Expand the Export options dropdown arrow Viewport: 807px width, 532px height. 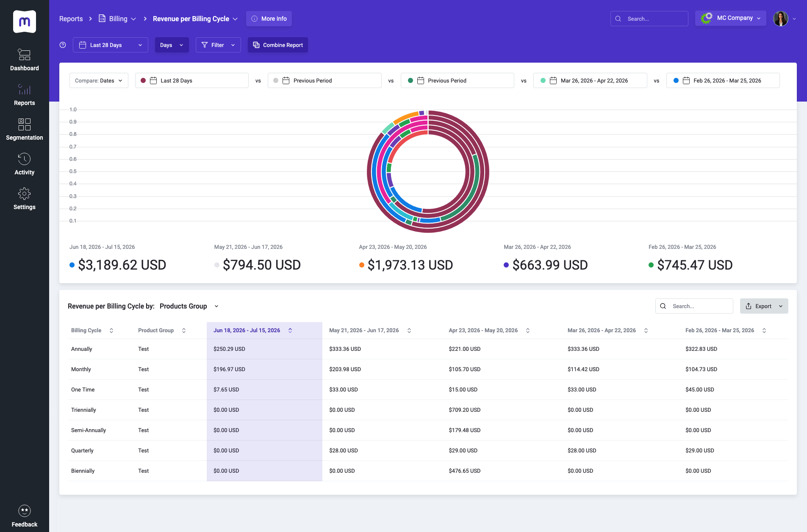[781, 306]
